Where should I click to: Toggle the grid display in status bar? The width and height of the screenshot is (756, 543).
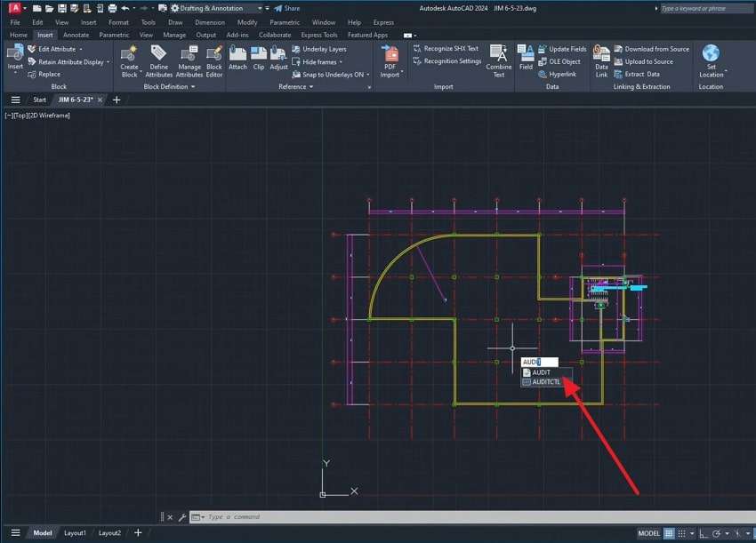pos(669,533)
